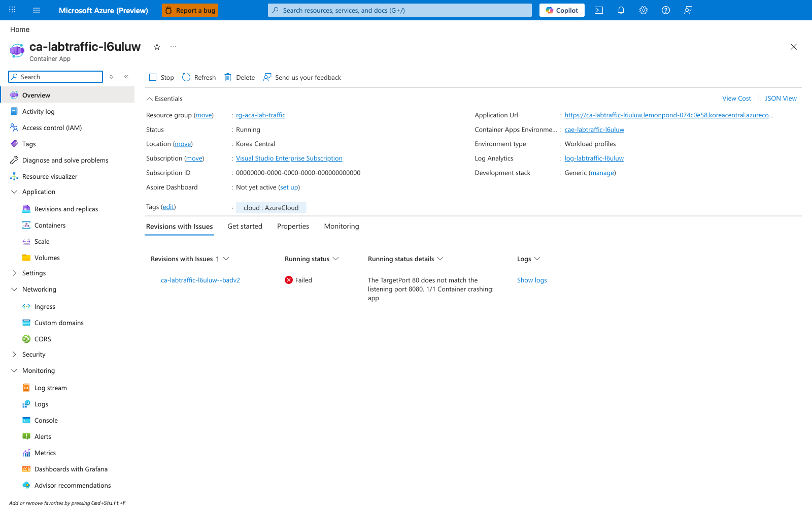
Task: Click the Delete trash button
Action: pos(240,77)
